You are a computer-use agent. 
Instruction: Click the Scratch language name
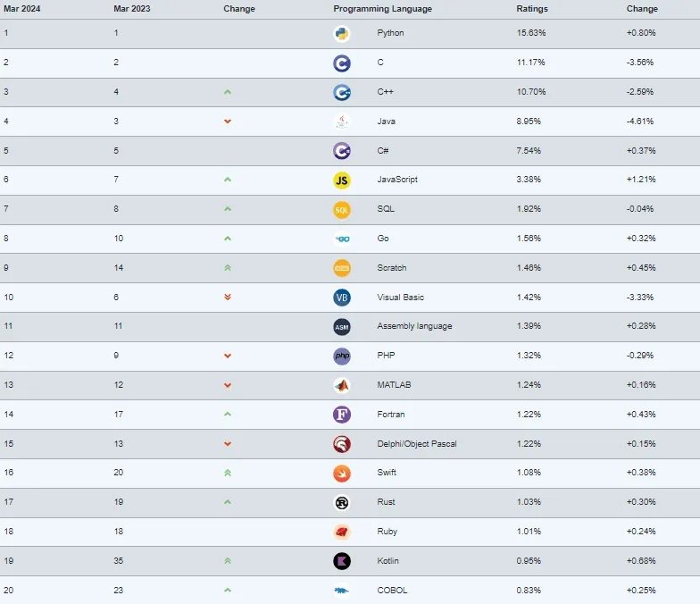coord(391,268)
